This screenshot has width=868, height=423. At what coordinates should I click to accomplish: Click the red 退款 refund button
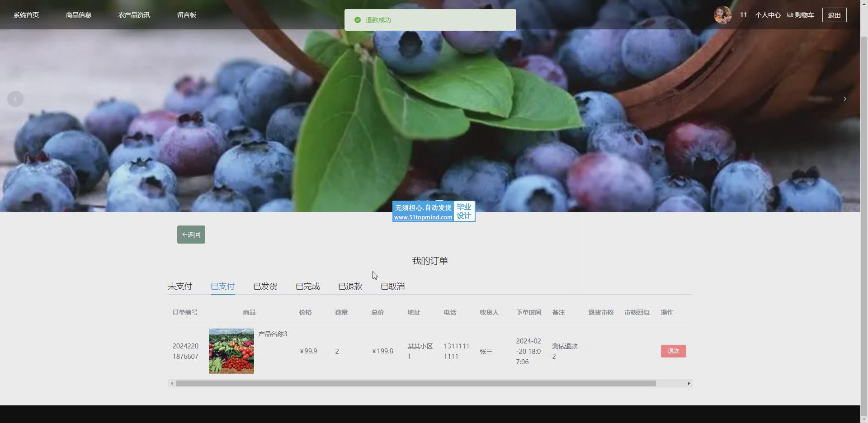click(673, 351)
